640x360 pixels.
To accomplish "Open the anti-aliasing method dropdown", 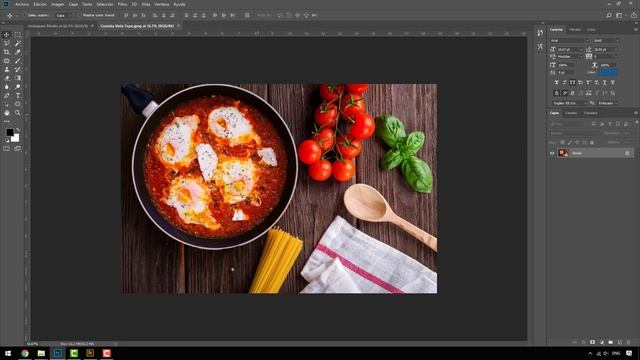I will point(608,103).
